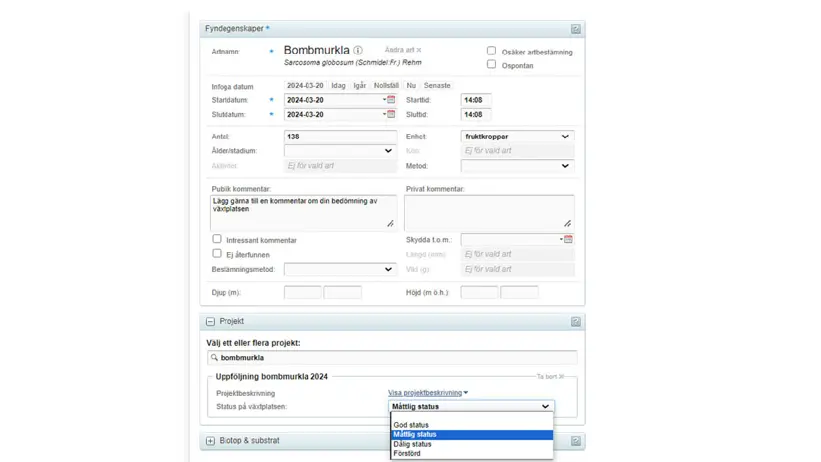Open the Ålder/stadium dropdown
Image resolution: width=821 pixels, height=462 pixels.
(x=340, y=151)
